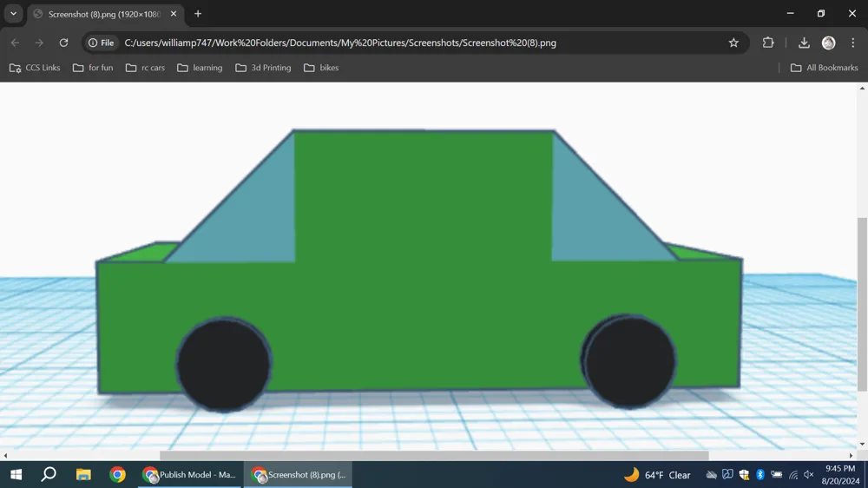Open the tab search dropdown arrow
Viewport: 868px width, 488px height.
(x=13, y=14)
